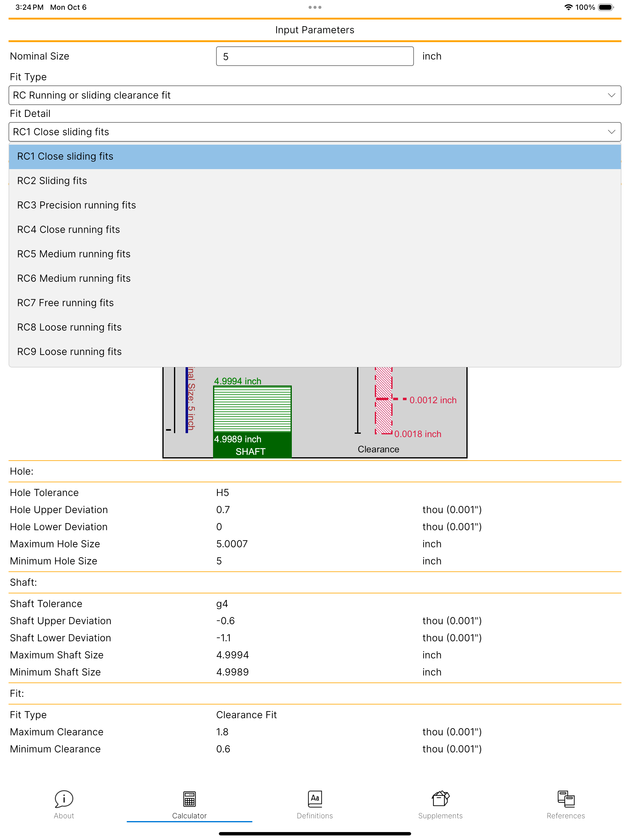Click the 4.9994 inch shaft label

(x=238, y=381)
